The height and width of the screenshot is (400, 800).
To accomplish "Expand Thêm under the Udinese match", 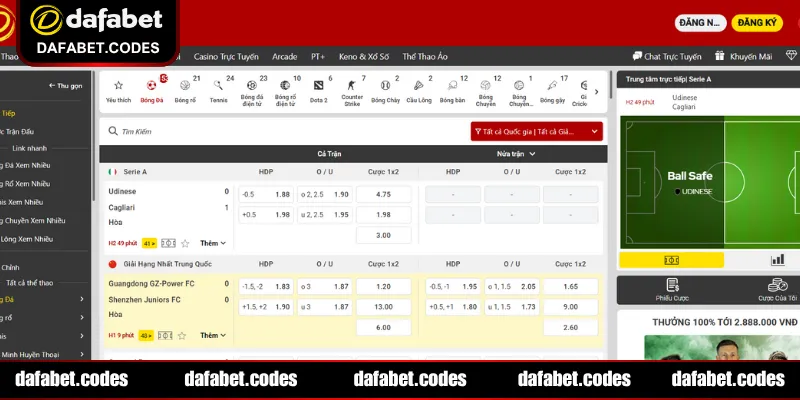I will [x=213, y=243].
